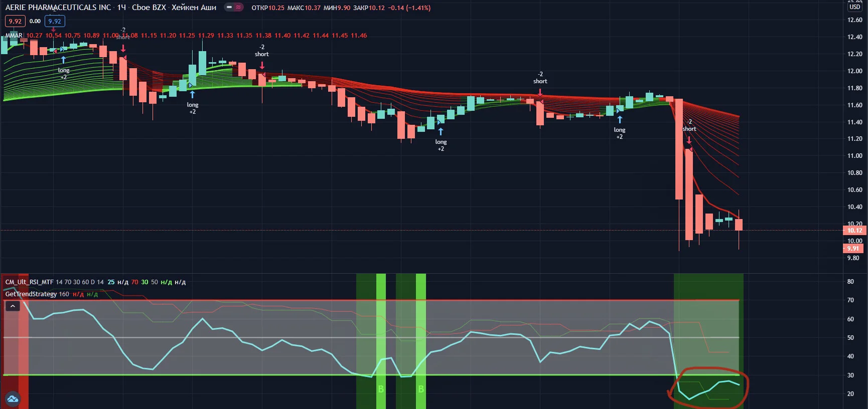Click the -0.14 (-1.41%) change value
868x409 pixels.
click(409, 8)
